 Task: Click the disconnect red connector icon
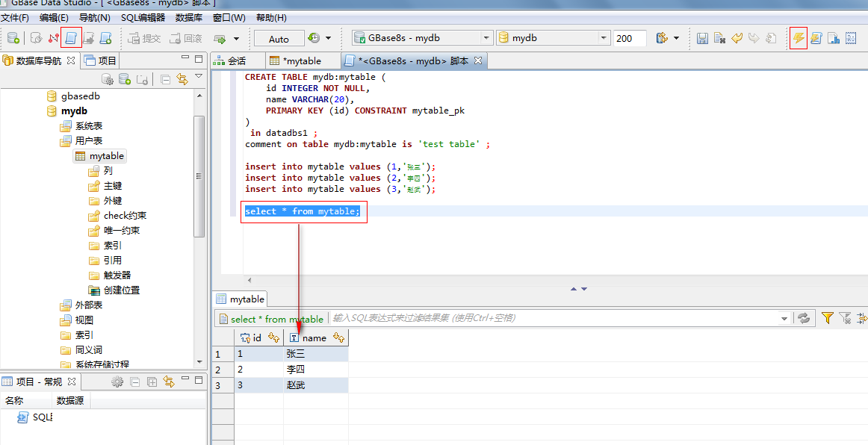54,38
